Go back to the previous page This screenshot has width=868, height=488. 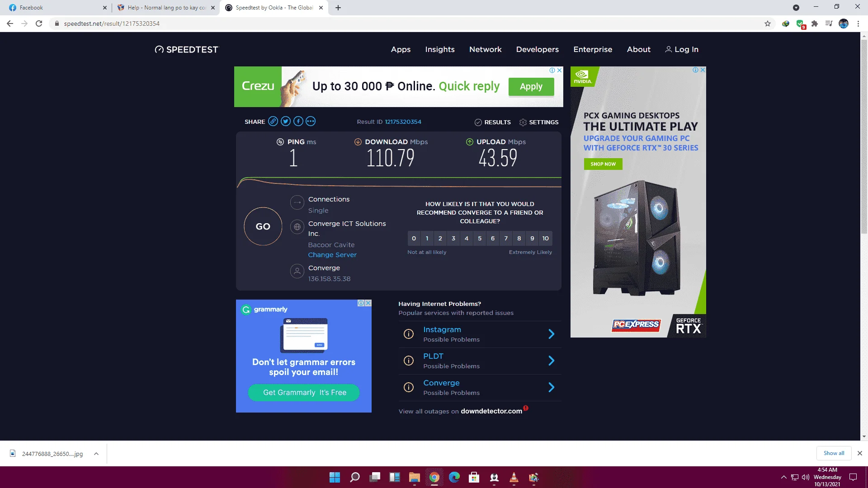tap(10, 23)
